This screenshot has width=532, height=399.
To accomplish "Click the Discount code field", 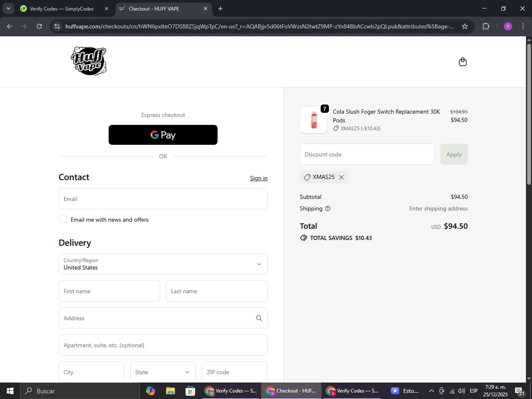I will 367,154.
